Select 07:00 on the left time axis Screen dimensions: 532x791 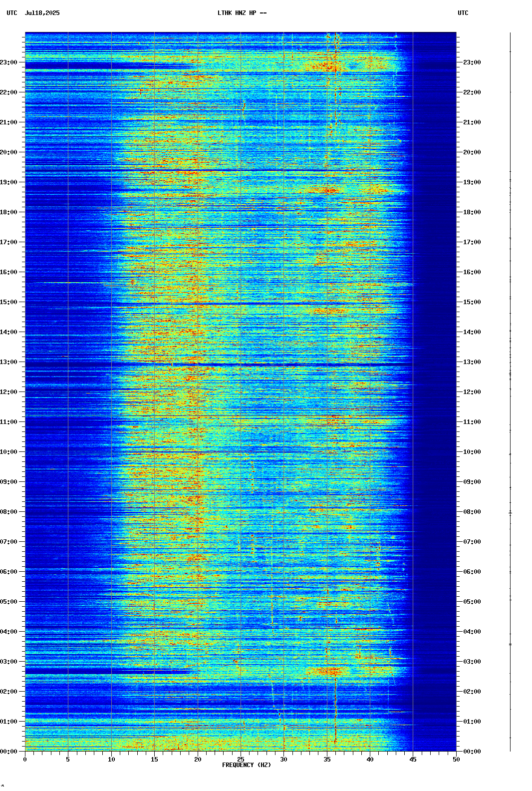pos(8,542)
